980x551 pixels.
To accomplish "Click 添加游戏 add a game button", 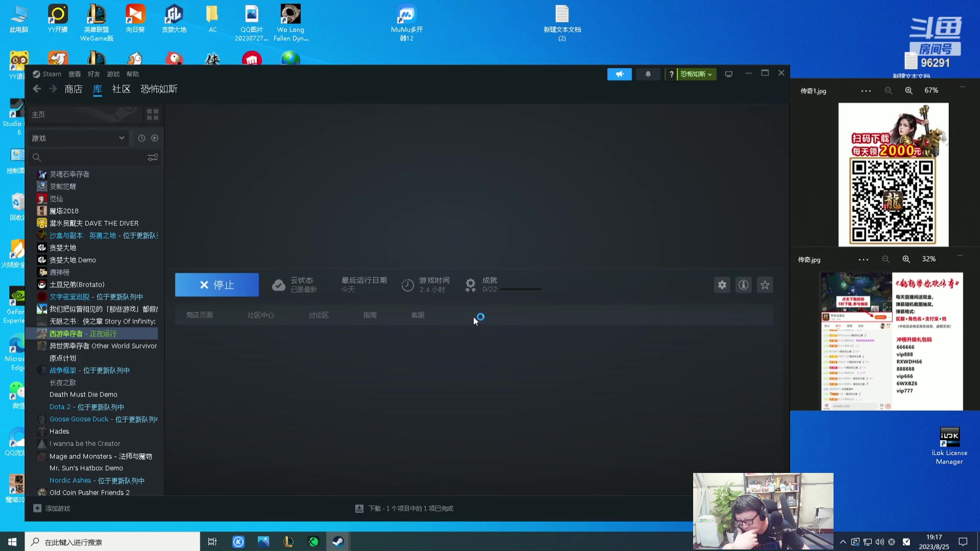I will point(52,509).
